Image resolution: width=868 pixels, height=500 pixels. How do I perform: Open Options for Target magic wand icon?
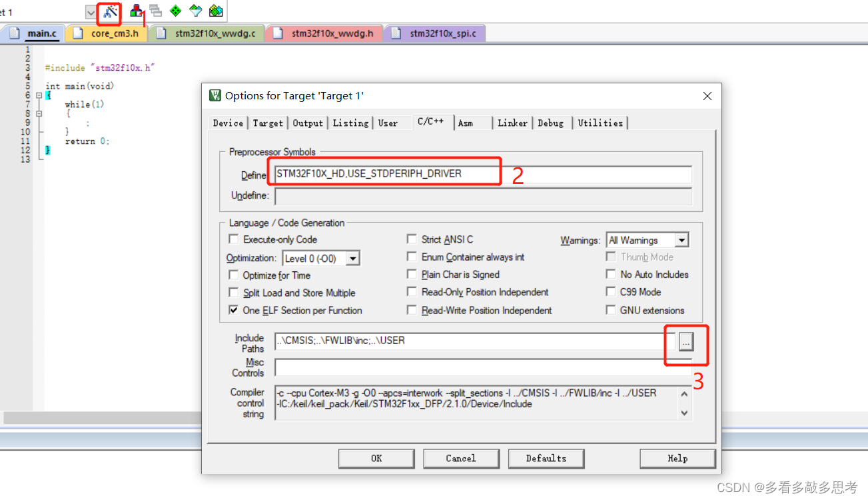click(110, 11)
